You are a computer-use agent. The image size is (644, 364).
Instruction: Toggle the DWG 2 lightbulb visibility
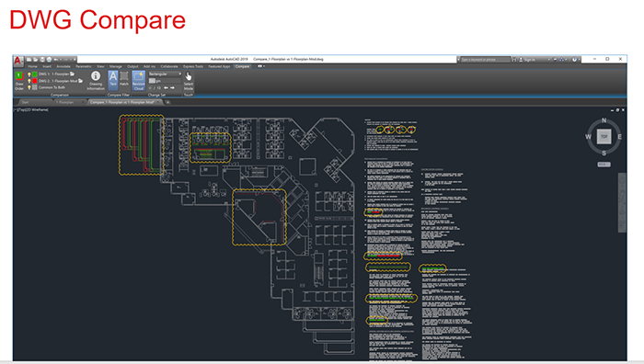[x=29, y=81]
